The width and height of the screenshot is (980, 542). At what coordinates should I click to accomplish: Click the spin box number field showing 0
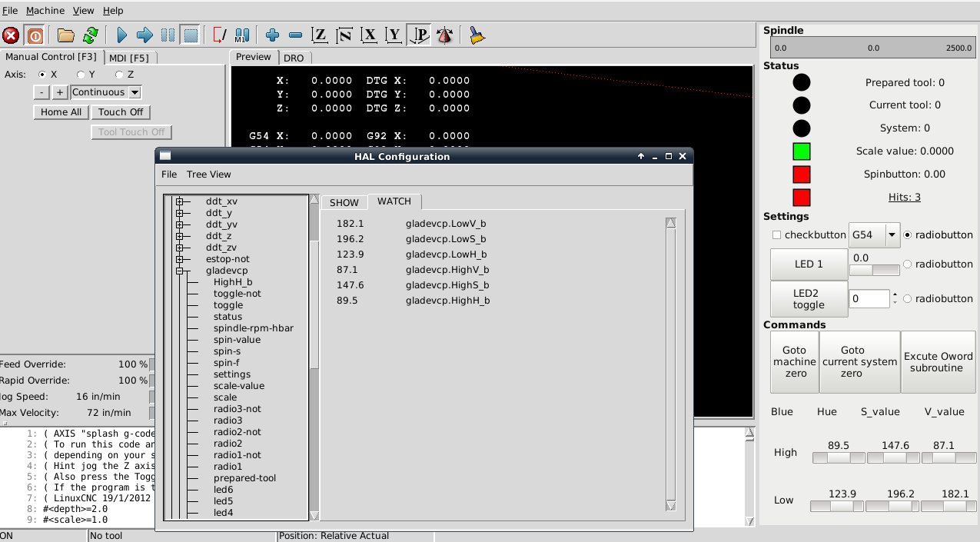pos(869,298)
